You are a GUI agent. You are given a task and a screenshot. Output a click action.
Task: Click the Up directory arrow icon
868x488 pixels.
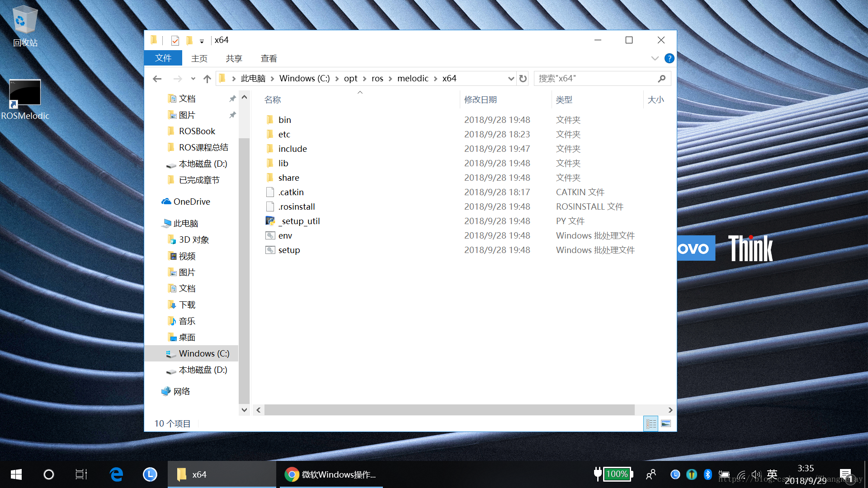[x=207, y=79]
